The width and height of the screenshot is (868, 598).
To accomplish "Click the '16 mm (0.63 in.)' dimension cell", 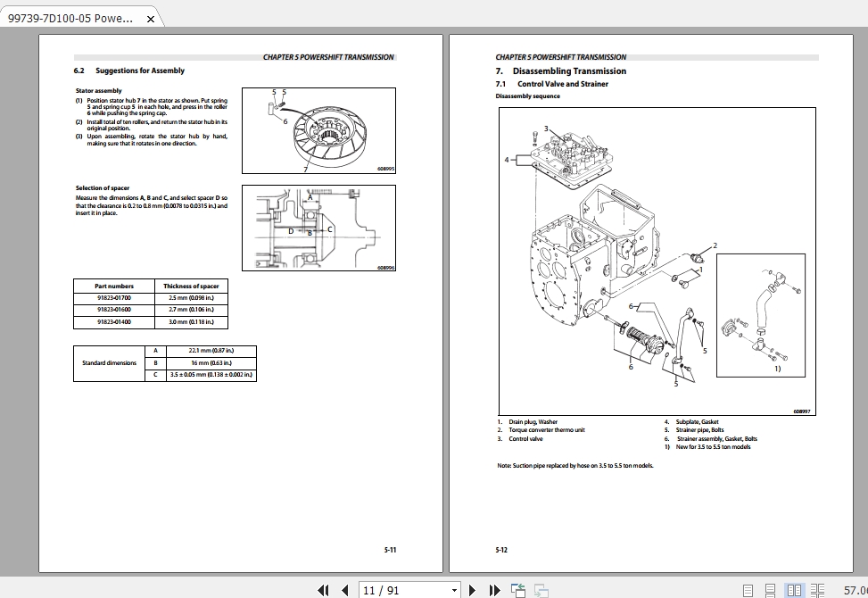I will pos(211,363).
